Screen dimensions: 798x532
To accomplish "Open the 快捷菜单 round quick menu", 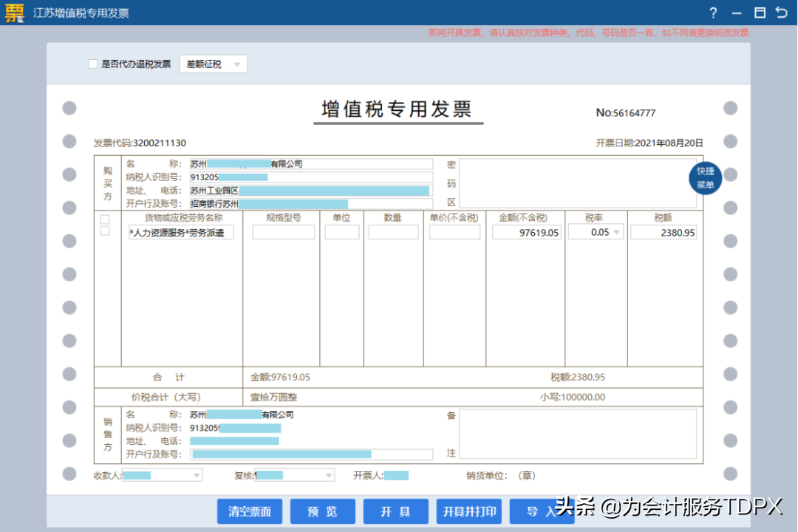I will coord(705,178).
